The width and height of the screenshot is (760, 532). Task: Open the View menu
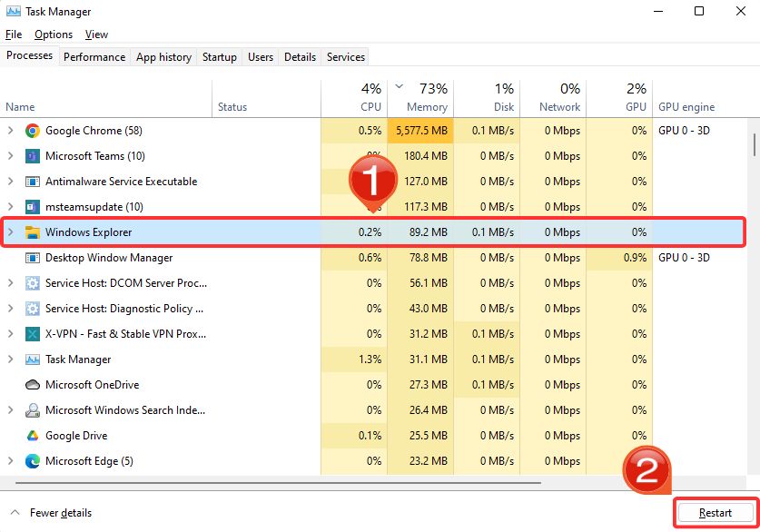click(x=96, y=34)
